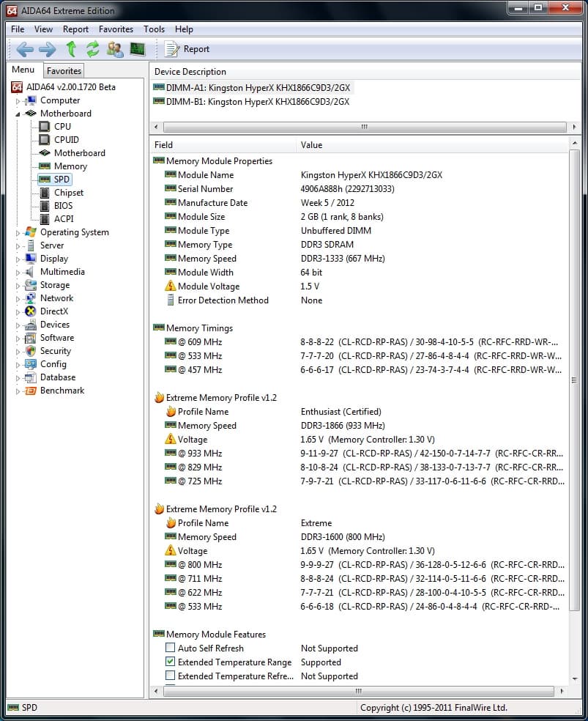Select the Serial Number row
The image size is (588, 721).
point(360,188)
